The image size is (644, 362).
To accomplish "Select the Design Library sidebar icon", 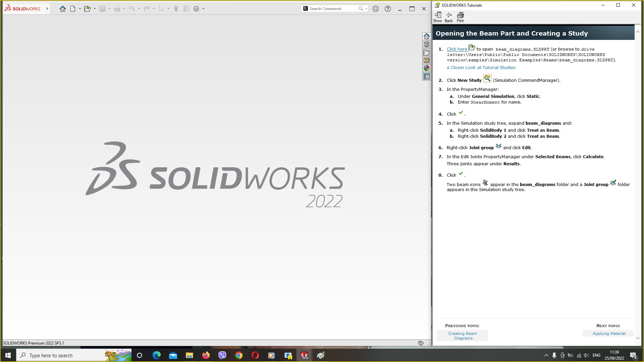I will pyautogui.click(x=426, y=44).
